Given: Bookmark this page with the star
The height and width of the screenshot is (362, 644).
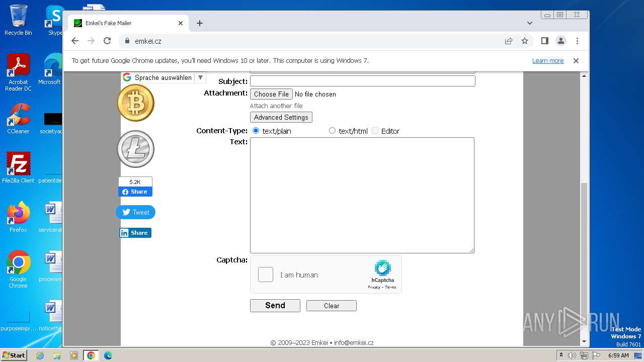Looking at the screenshot, I should (x=525, y=41).
